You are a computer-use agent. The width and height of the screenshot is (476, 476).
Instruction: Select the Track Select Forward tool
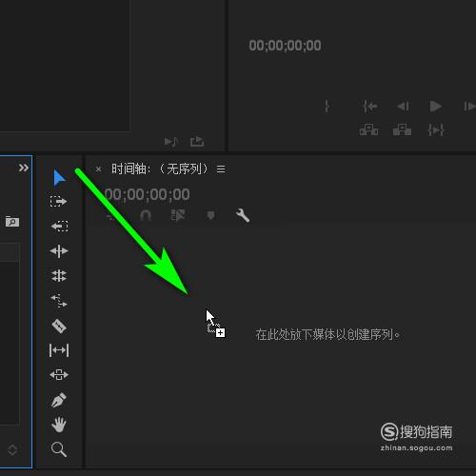pos(59,202)
